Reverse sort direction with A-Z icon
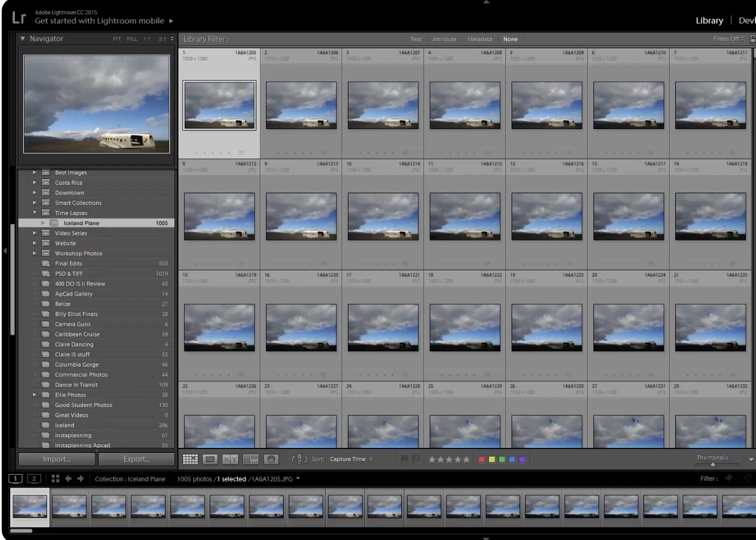The height and width of the screenshot is (540, 756). pos(300,459)
